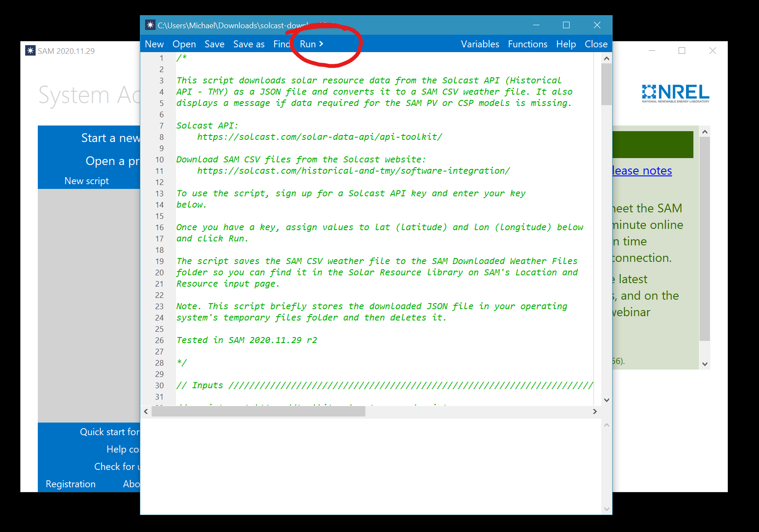The height and width of the screenshot is (532, 759).
Task: Click the solcast.com api-toolkit URL line
Action: tap(319, 137)
